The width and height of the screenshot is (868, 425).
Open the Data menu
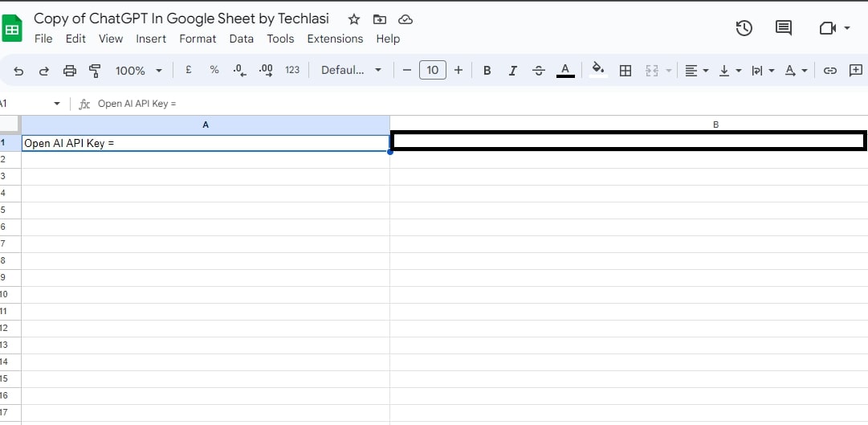242,39
